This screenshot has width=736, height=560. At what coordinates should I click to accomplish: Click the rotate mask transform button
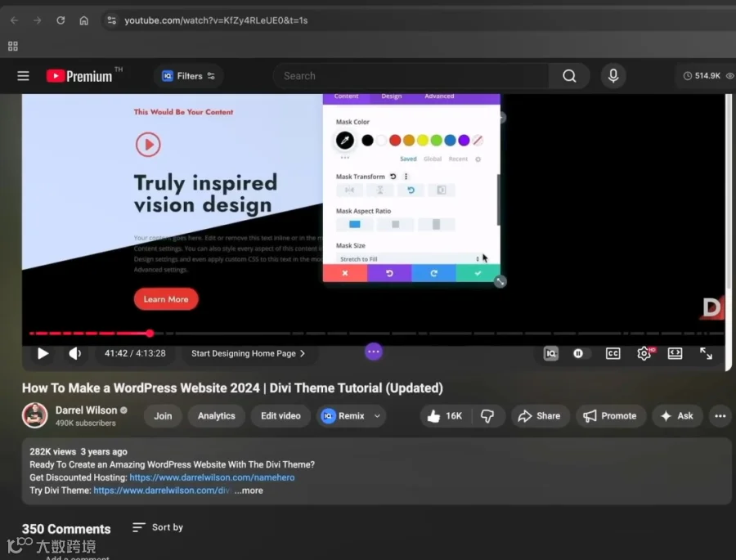point(411,190)
